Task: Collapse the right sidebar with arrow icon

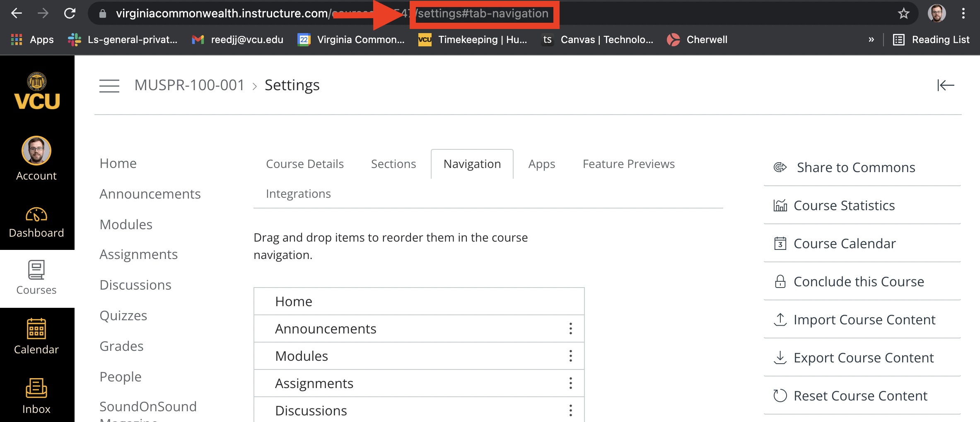Action: [946, 85]
